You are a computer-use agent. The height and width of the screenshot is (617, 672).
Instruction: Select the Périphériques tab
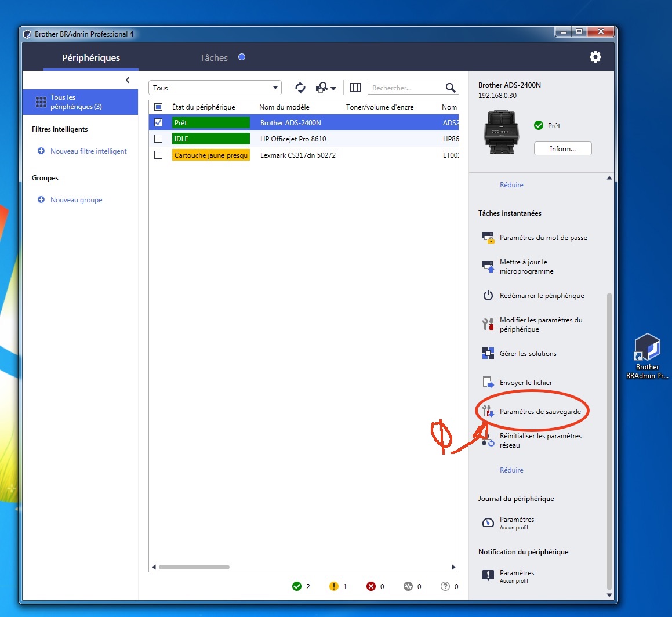tap(91, 57)
